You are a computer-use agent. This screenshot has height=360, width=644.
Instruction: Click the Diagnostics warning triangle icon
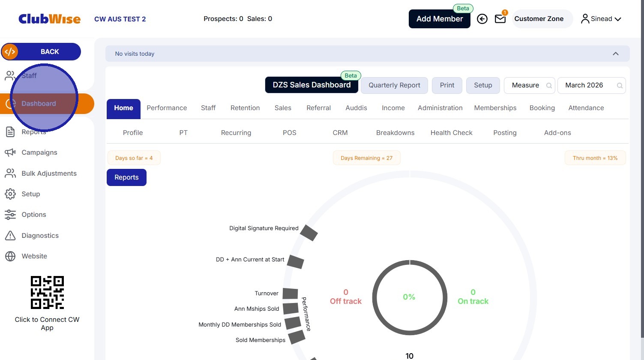[x=10, y=235]
